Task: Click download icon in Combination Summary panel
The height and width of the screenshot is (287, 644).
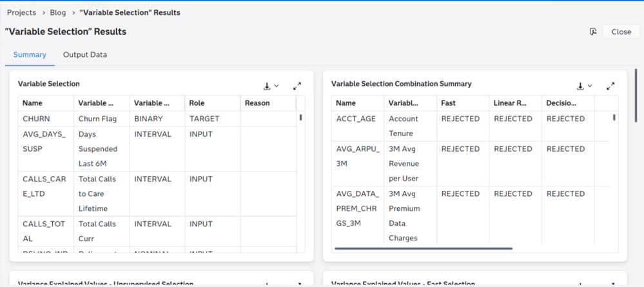Action: (x=580, y=86)
